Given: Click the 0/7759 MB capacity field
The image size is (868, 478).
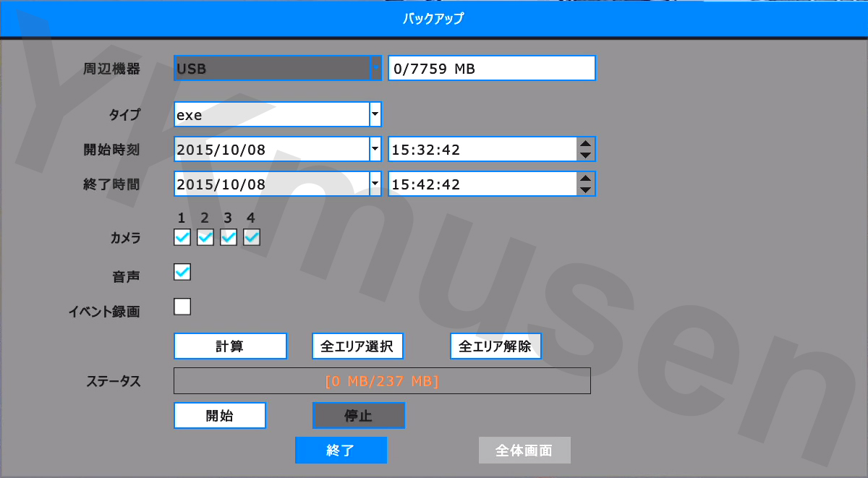Looking at the screenshot, I should pyautogui.click(x=492, y=69).
